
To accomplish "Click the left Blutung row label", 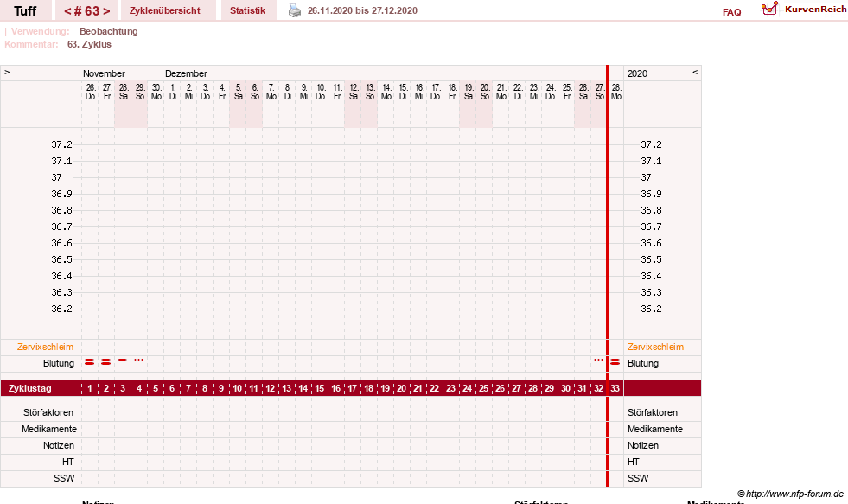I will (59, 363).
